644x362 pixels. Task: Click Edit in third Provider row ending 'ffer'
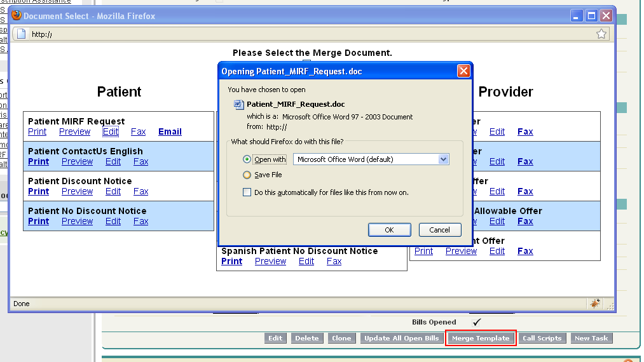coord(497,192)
